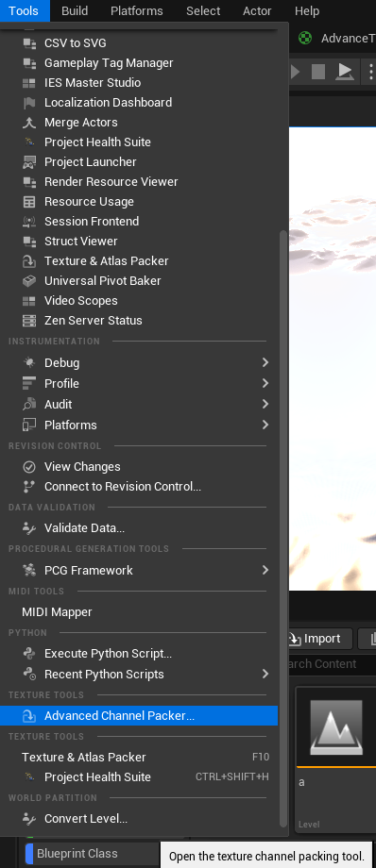376x868 pixels.
Task: Click the Audit magnifier icon
Action: 29,404
